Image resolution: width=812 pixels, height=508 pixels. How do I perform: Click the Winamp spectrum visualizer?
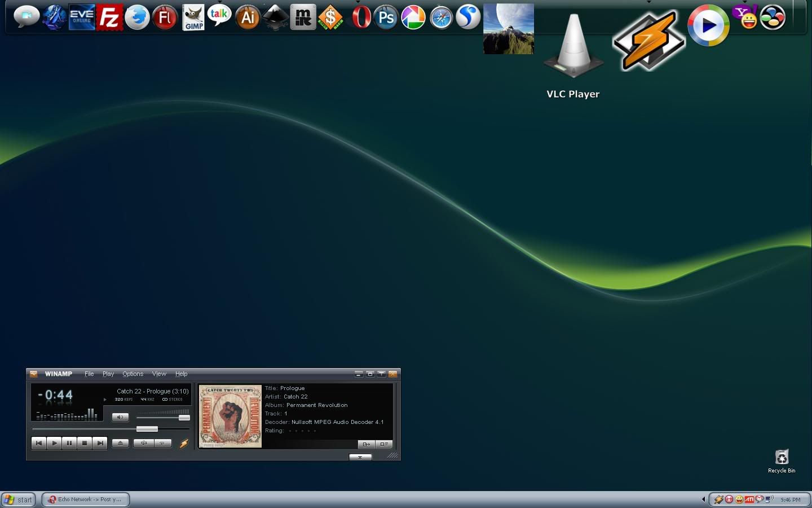point(67,414)
